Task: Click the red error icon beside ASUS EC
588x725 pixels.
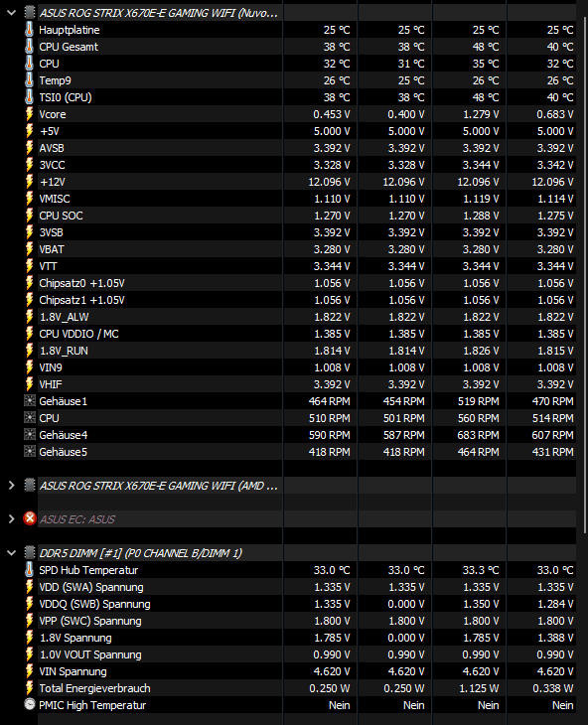Action: point(30,518)
